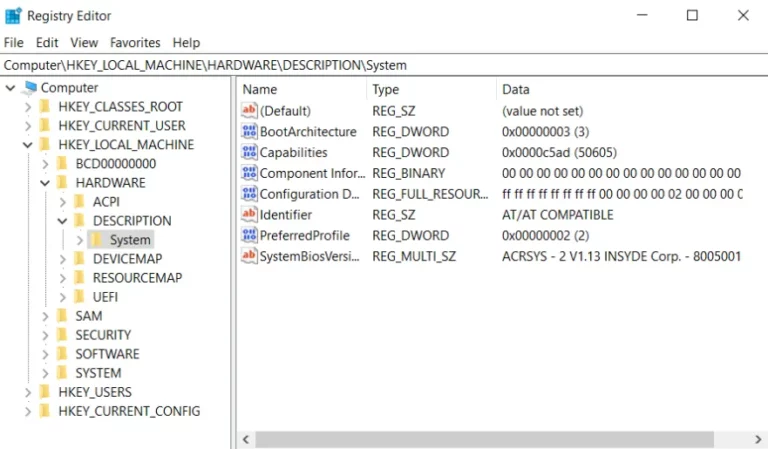Click the horizontal scrollbar thumb in values pane

click(484, 439)
